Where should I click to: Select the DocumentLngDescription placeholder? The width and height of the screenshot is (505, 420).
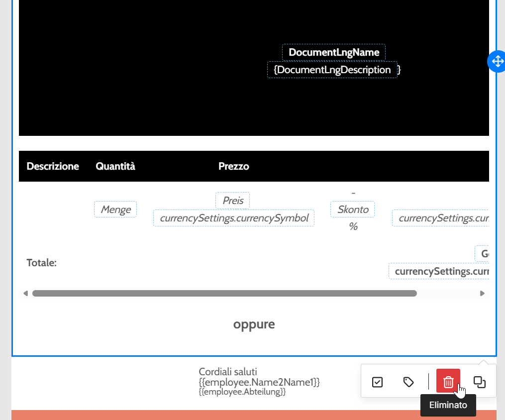(332, 70)
